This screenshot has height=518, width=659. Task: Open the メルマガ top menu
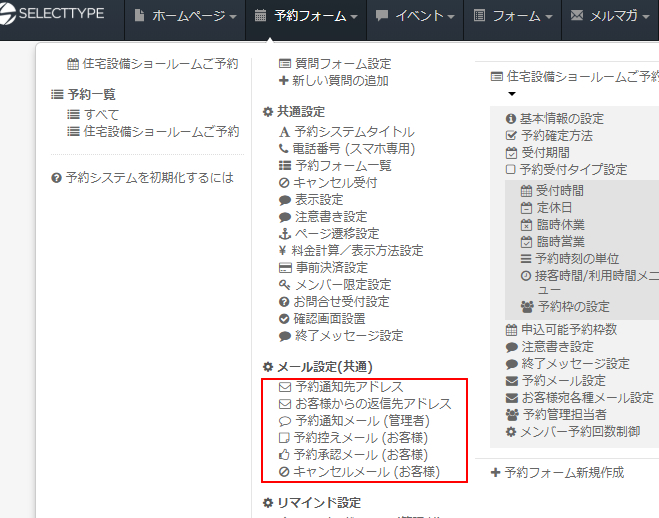(x=609, y=17)
